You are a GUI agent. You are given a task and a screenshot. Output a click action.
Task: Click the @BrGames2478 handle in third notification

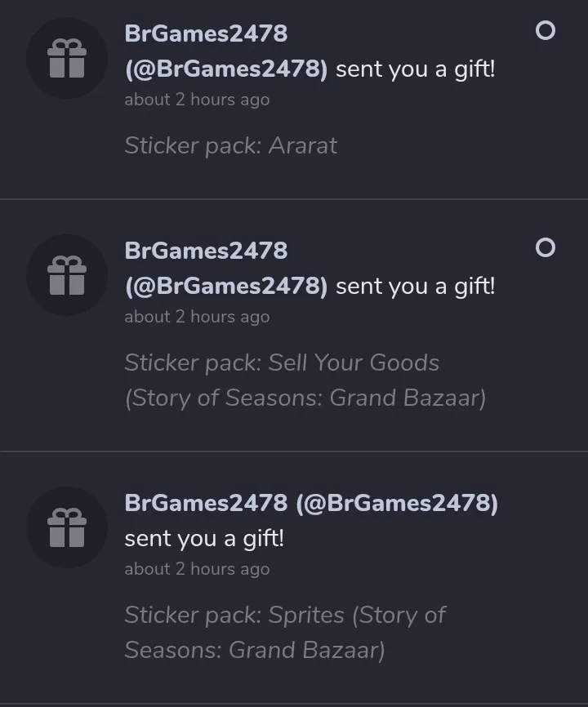pyautogui.click(x=397, y=503)
